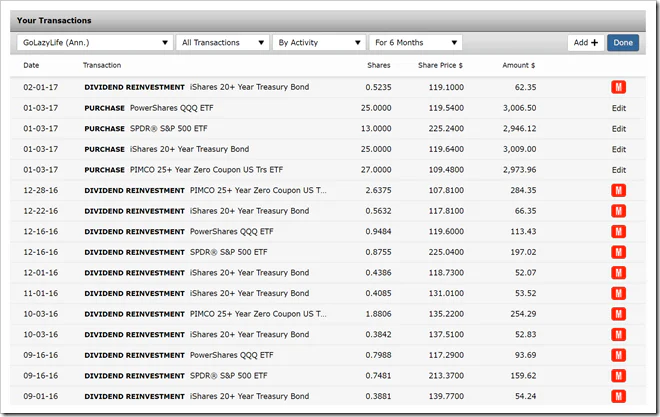Click amount 52.83
The image size is (660, 417).
526,335
